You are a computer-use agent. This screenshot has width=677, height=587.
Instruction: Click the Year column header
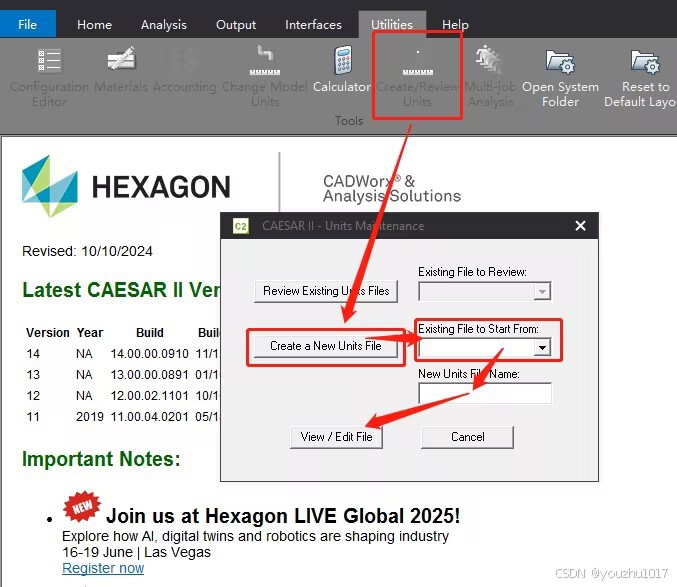[x=90, y=333]
